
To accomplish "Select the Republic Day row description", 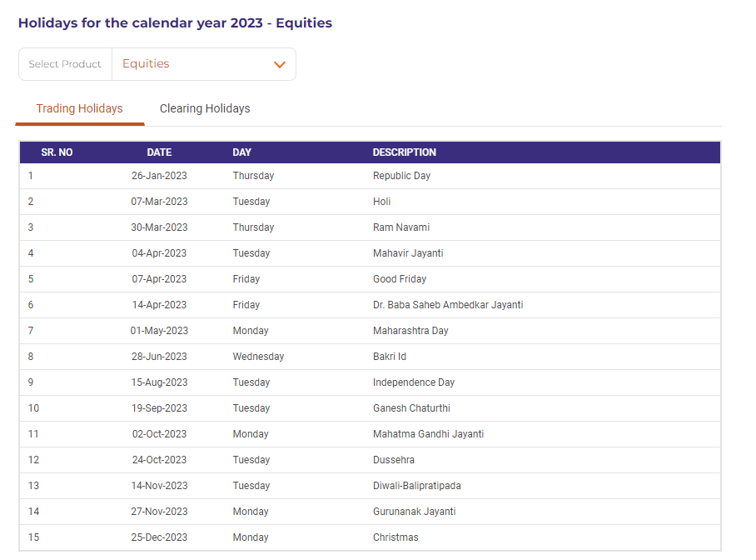I will [x=401, y=176].
